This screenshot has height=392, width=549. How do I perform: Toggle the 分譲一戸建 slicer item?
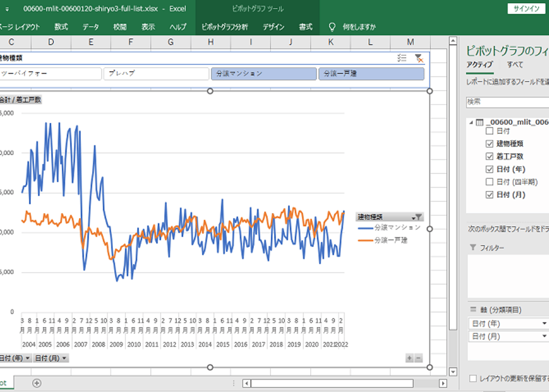[371, 74]
